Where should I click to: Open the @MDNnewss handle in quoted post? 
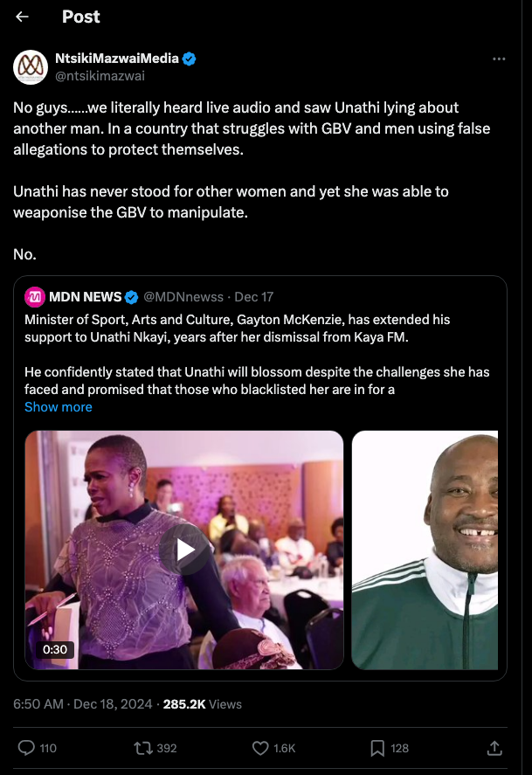(x=183, y=296)
